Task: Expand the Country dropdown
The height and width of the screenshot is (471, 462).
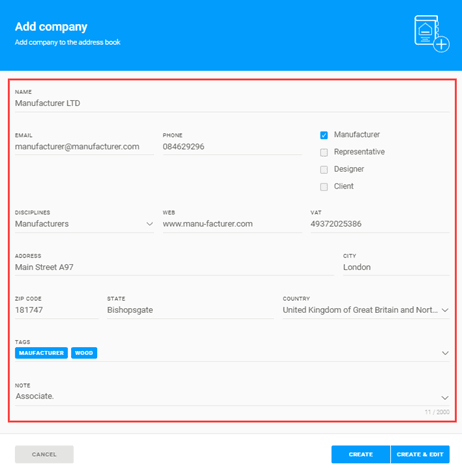Action: coord(366,310)
